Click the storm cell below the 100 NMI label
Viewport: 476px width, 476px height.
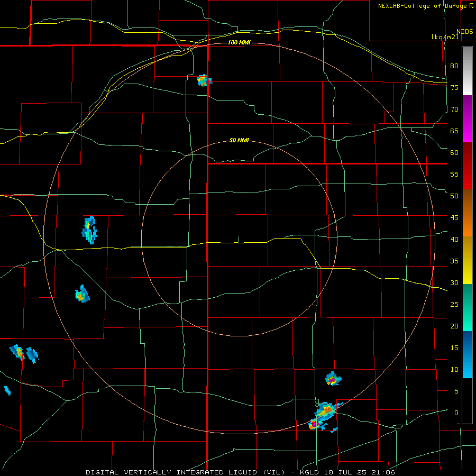tap(204, 80)
